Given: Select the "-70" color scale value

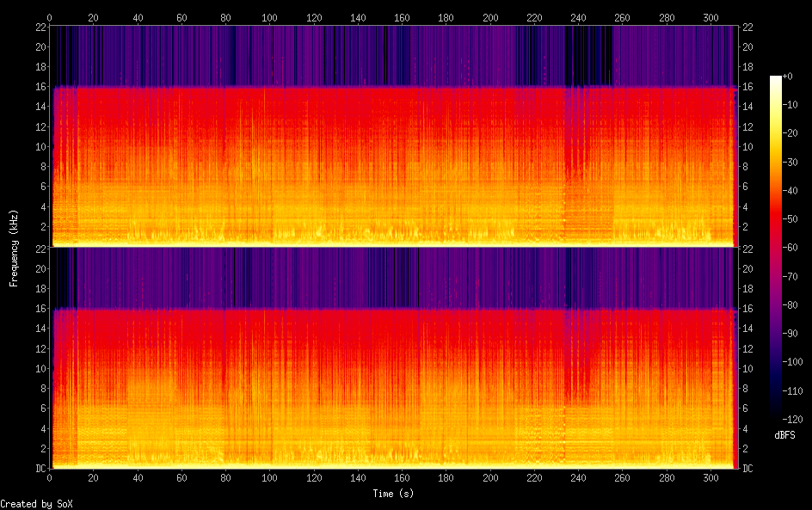Looking at the screenshot, I should (790, 276).
